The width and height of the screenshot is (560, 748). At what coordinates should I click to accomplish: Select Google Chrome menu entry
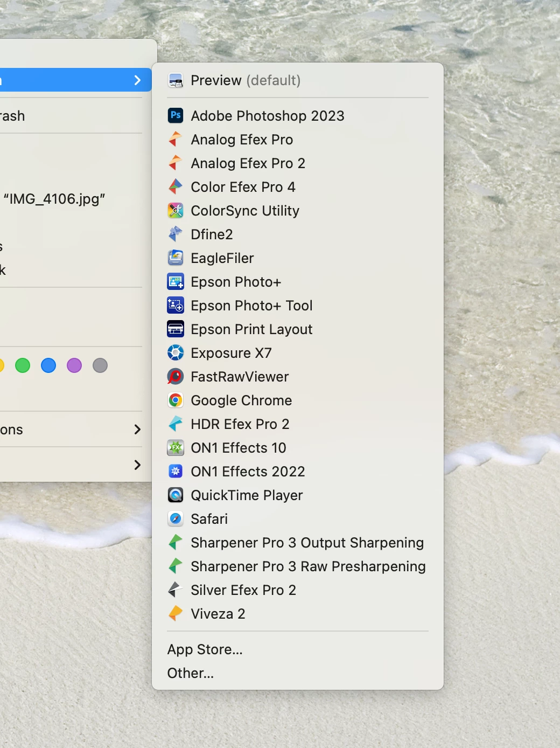298,400
